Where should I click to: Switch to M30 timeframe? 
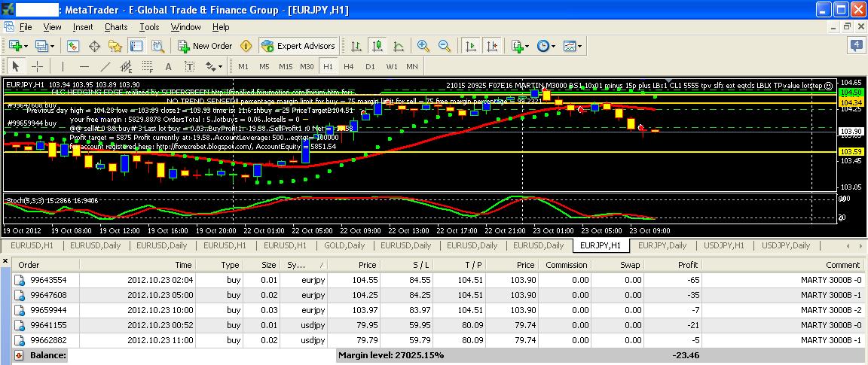307,66
